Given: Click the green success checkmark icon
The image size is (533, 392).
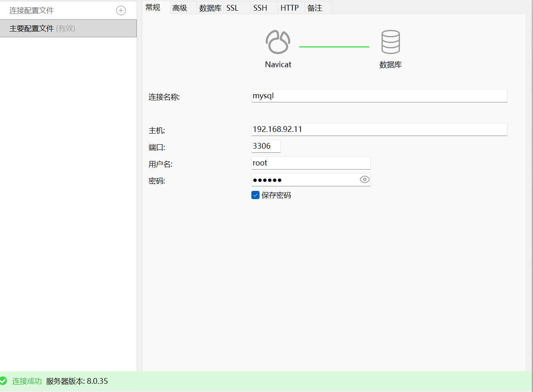Looking at the screenshot, I should (x=3, y=381).
